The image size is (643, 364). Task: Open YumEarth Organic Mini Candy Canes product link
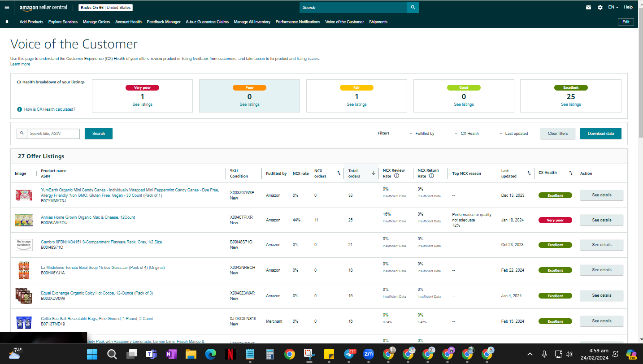tap(130, 193)
